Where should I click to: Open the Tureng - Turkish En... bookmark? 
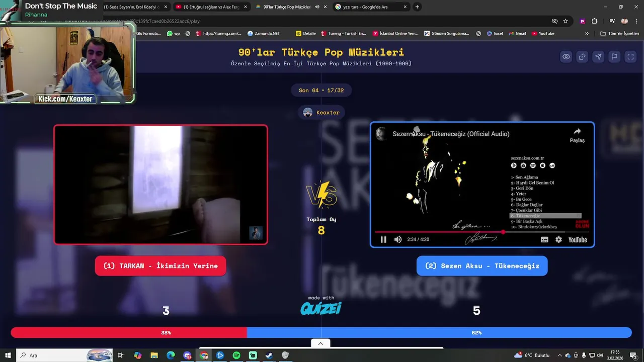pyautogui.click(x=343, y=34)
